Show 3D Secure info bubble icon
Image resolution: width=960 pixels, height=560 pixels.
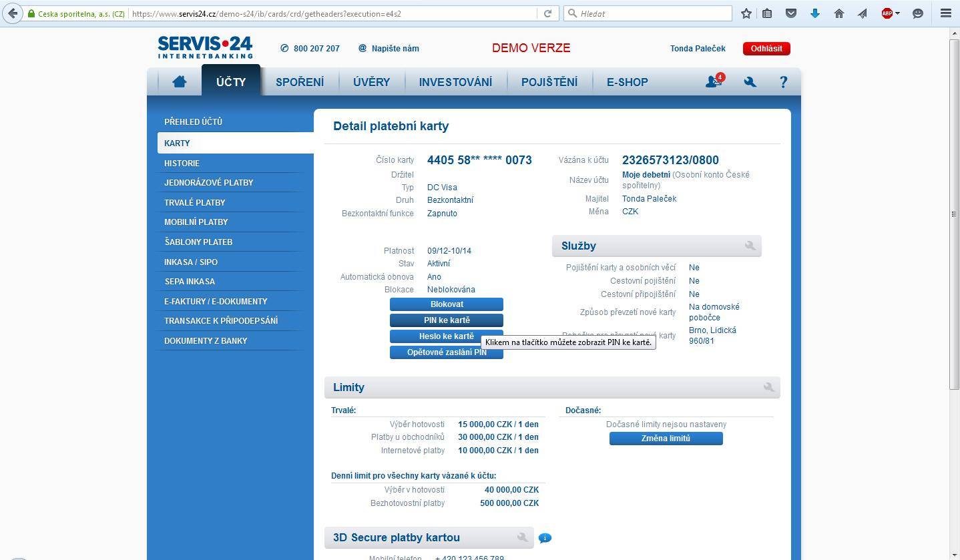545,538
